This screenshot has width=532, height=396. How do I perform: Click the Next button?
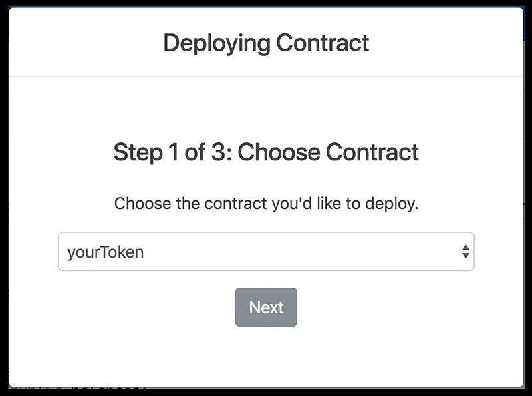(266, 307)
